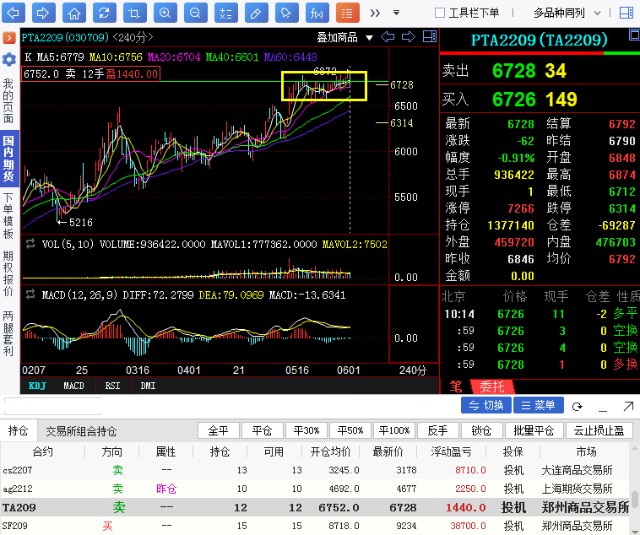
Task: Open the formula f(x) indicator icon
Action: click(x=317, y=13)
